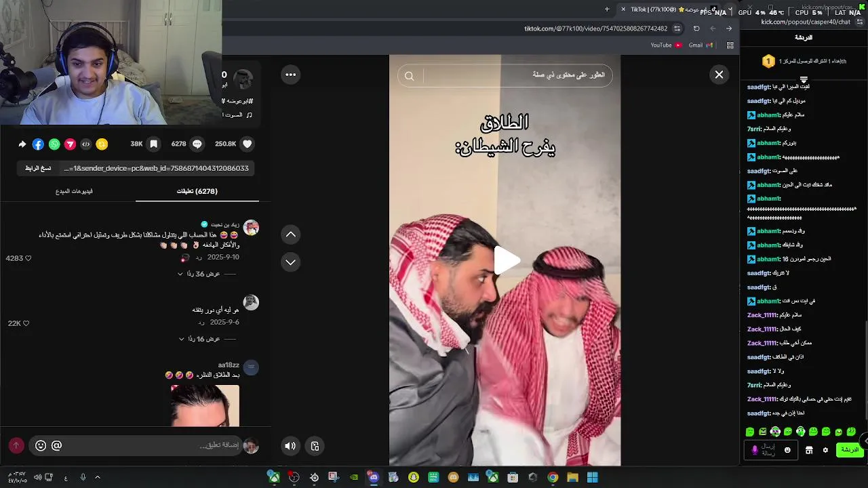Open a new browser tab

(x=607, y=9)
